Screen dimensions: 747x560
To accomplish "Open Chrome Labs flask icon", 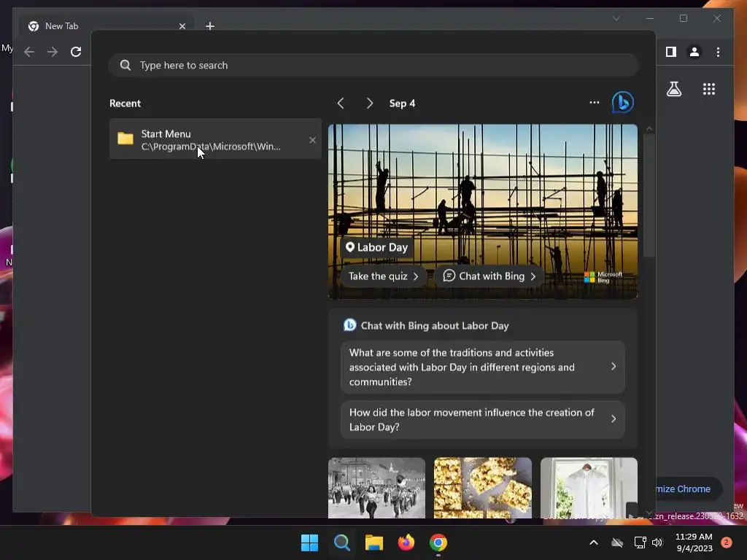I will coord(674,89).
